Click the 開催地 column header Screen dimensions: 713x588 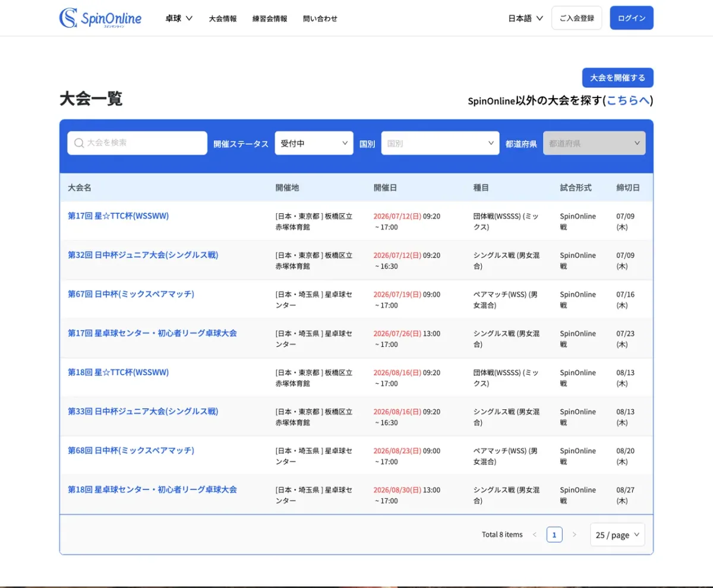coord(287,188)
